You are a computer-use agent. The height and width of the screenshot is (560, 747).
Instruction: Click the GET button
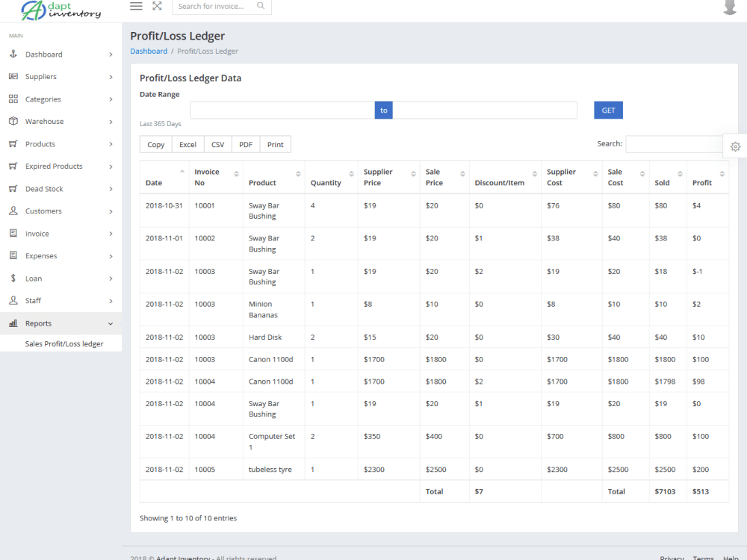pyautogui.click(x=608, y=110)
